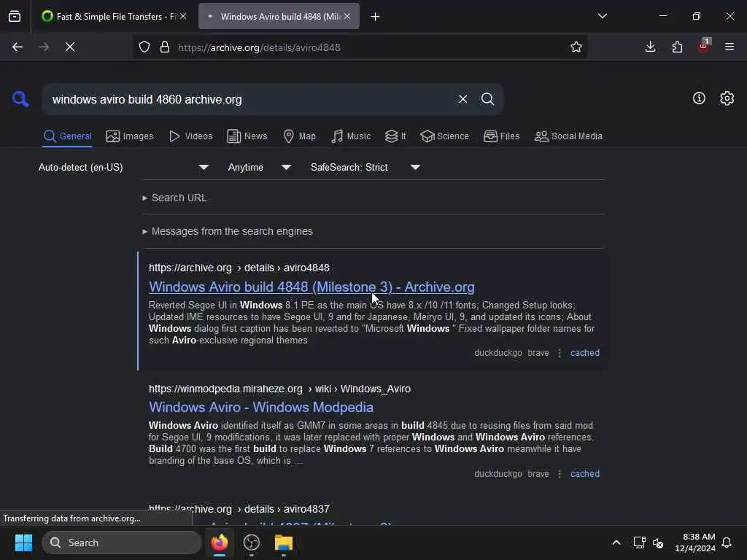Open File Explorer from the taskbar
The height and width of the screenshot is (560, 747).
[284, 542]
